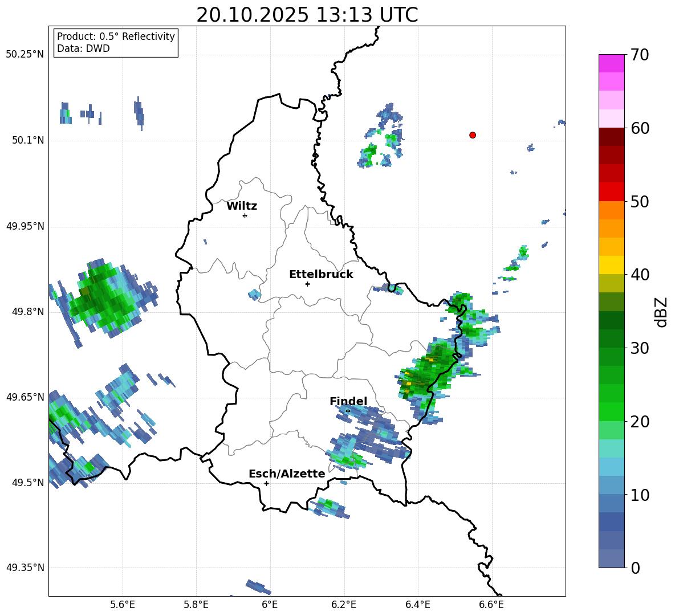
Task: Click the latitude label 49.35°N
Action: click(x=25, y=568)
